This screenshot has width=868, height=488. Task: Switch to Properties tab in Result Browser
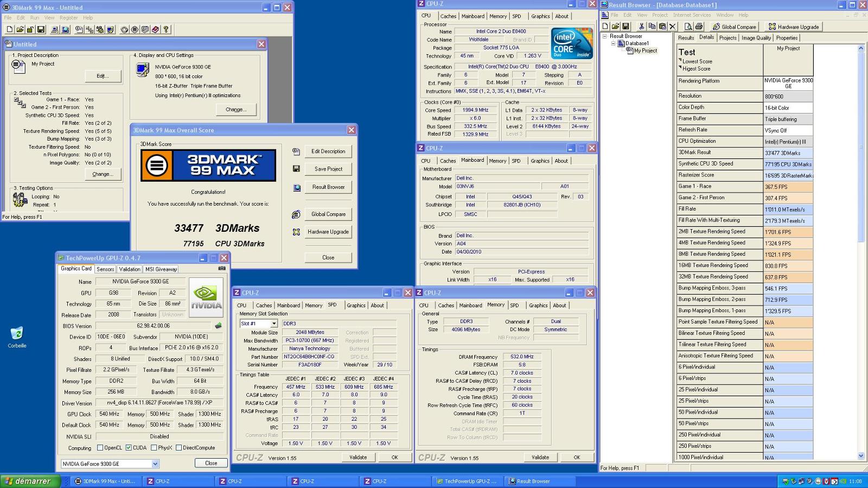[x=787, y=38]
